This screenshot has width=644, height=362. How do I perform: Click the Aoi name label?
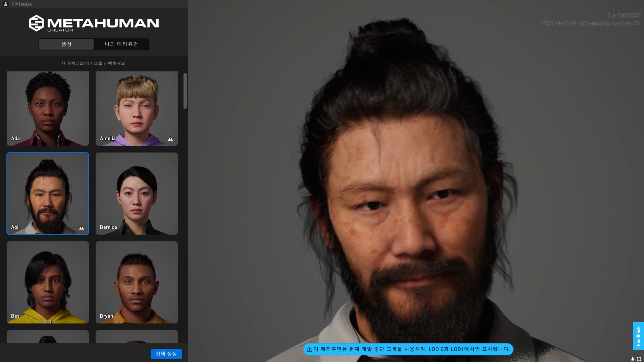[x=15, y=227]
